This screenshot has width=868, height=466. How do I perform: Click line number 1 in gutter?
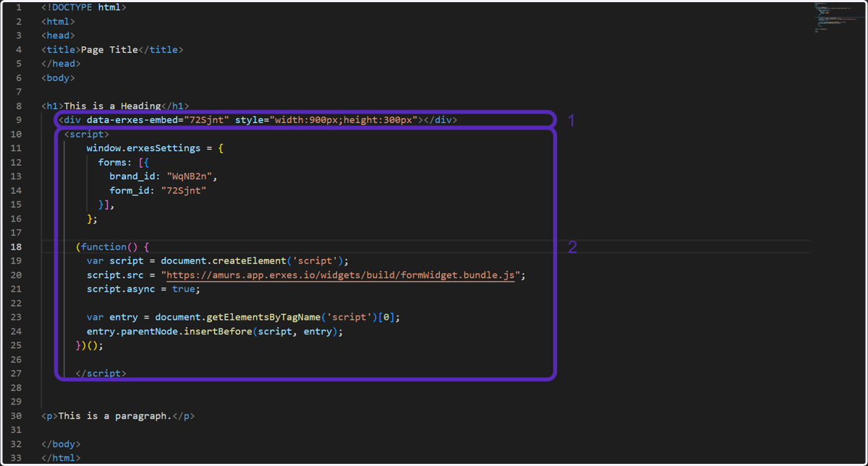19,7
